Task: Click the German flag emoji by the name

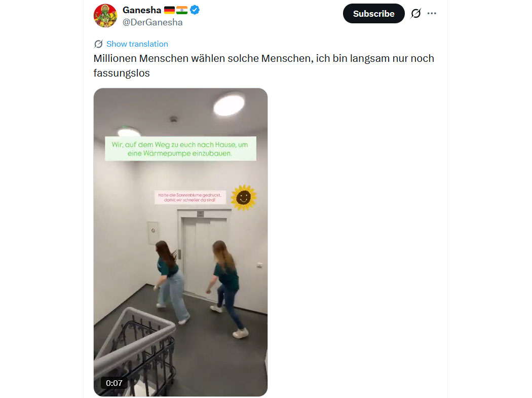Action: click(169, 11)
